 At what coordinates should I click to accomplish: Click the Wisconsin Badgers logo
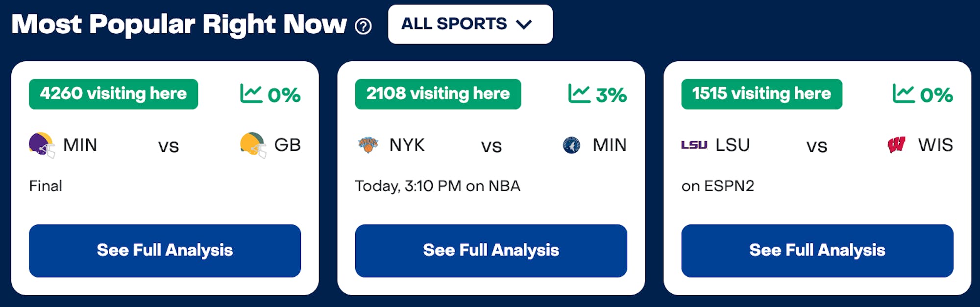(x=896, y=145)
